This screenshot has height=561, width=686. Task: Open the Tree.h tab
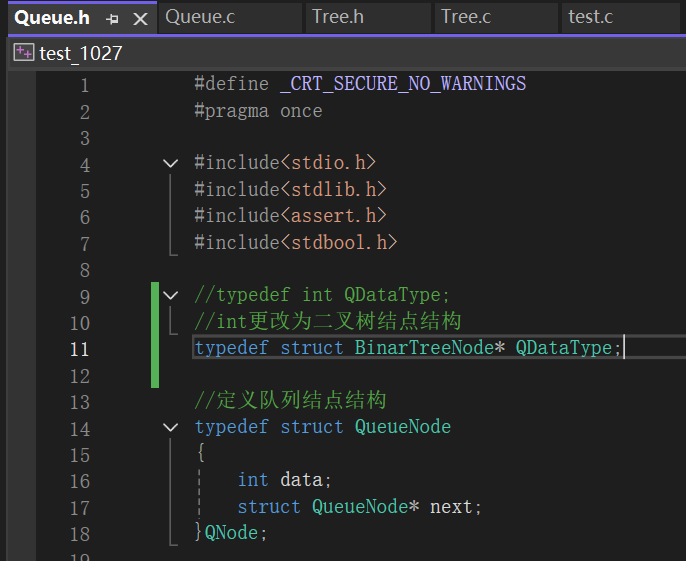(x=368, y=18)
